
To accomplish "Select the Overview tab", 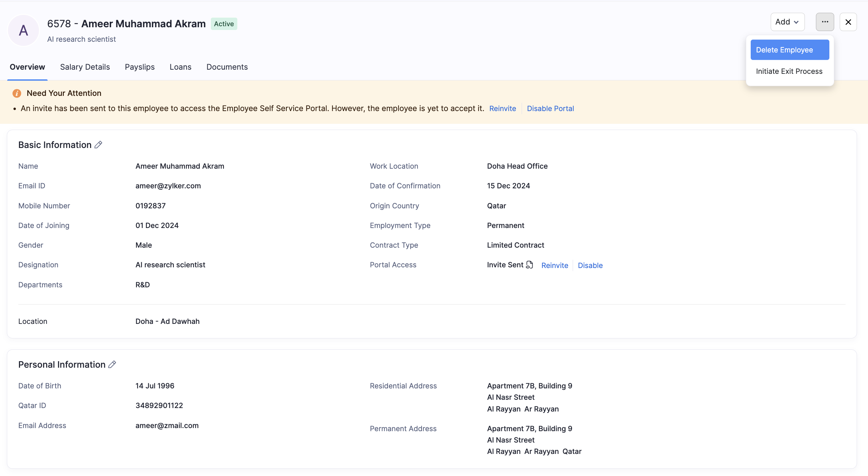I will click(27, 67).
